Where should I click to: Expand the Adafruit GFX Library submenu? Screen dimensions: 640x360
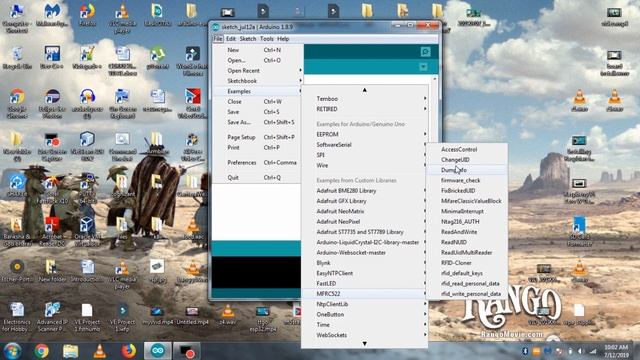pyautogui.click(x=364, y=201)
